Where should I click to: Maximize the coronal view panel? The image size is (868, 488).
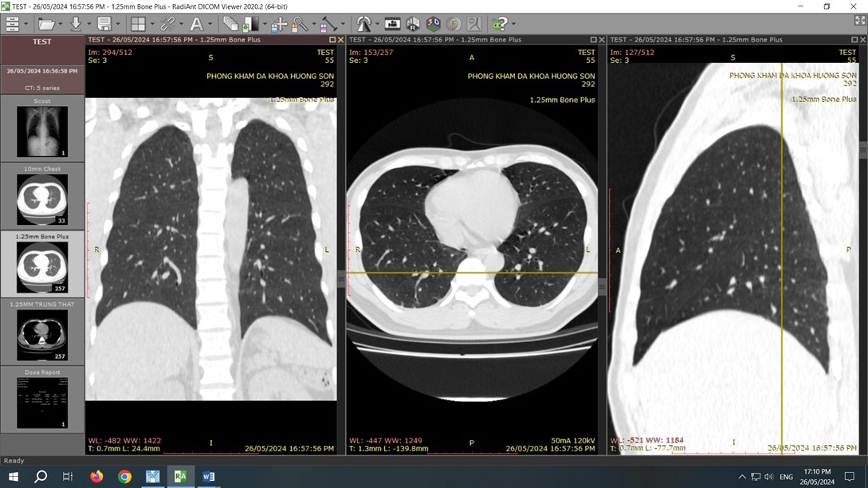coord(332,39)
